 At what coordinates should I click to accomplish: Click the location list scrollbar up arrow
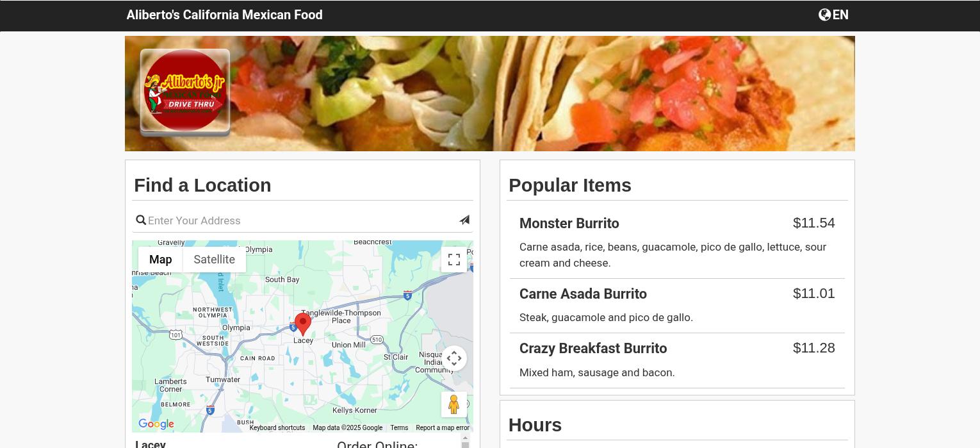coord(466,437)
